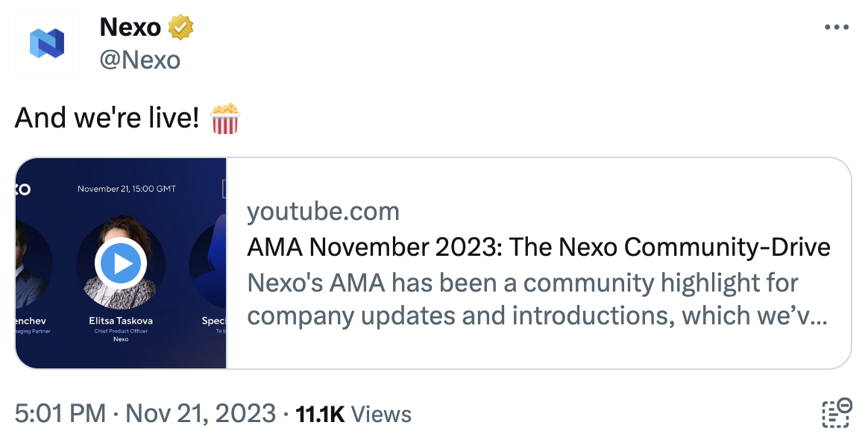Click the gold verified badge beside Nexo
The height and width of the screenshot is (437, 868).
point(181,26)
